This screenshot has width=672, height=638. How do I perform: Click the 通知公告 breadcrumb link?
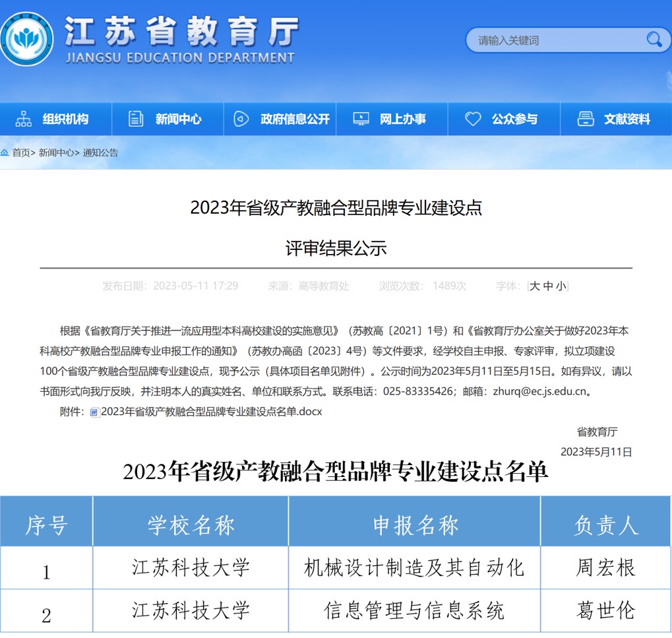click(x=100, y=152)
